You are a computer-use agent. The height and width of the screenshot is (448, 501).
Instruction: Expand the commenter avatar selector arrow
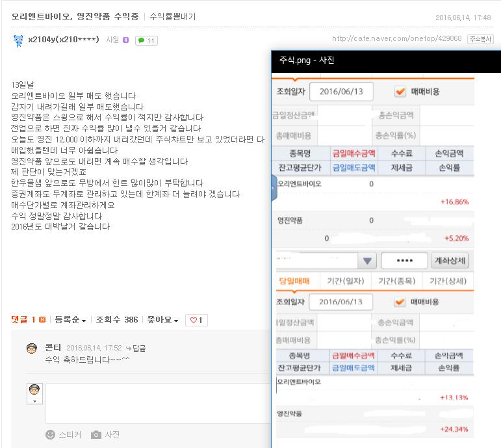(35, 401)
